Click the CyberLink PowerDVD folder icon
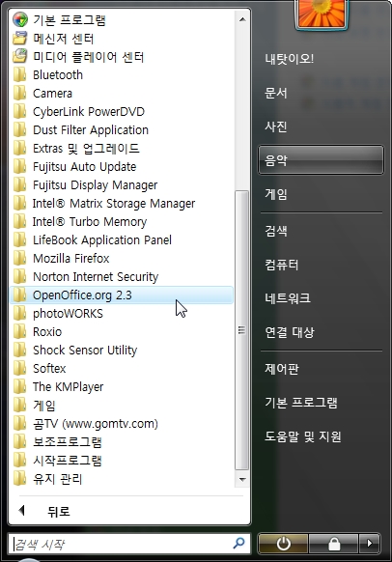The image size is (392, 562). (20, 111)
